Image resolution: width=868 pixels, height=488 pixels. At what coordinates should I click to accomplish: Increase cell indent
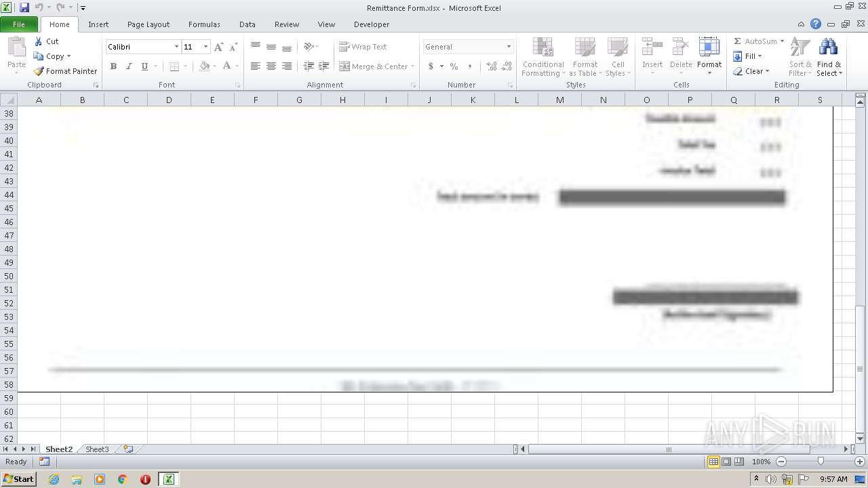[x=324, y=66]
